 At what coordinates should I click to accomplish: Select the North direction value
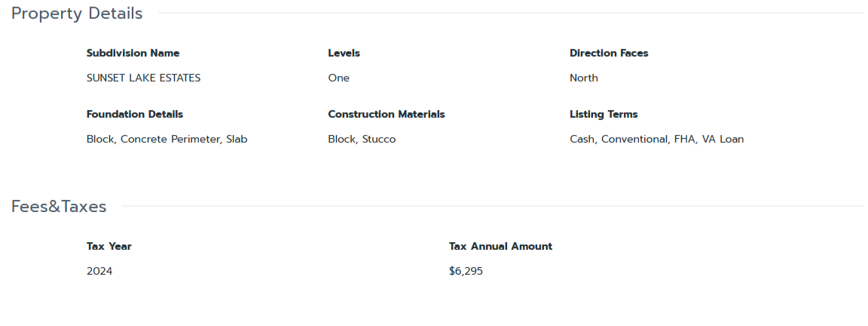pyautogui.click(x=583, y=78)
